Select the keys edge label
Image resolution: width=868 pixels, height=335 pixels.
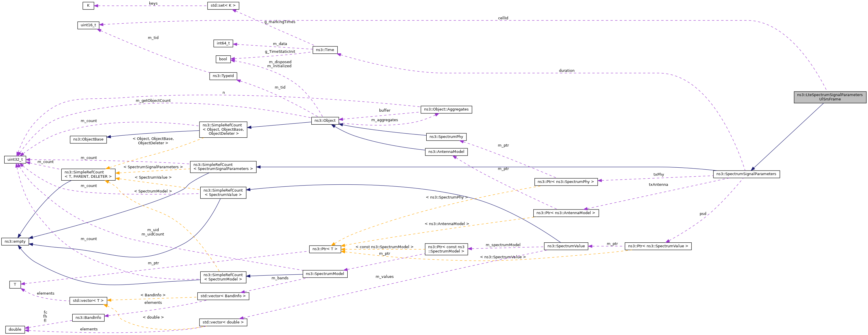coord(153,3)
